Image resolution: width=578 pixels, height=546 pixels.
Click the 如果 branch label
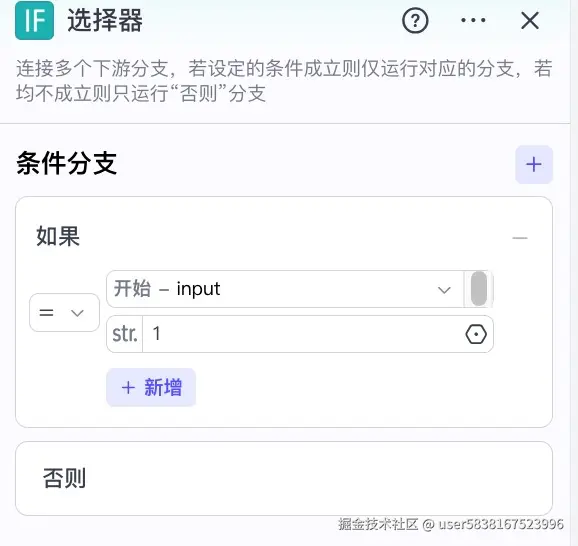click(58, 236)
